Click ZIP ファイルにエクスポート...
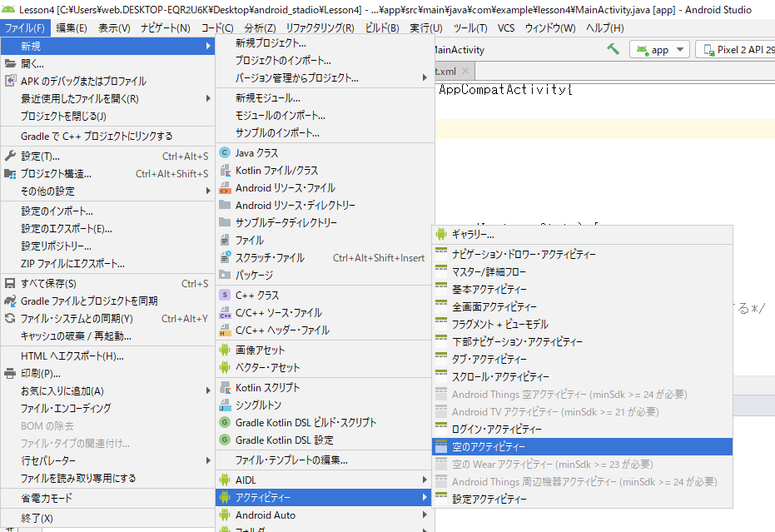 107,264
